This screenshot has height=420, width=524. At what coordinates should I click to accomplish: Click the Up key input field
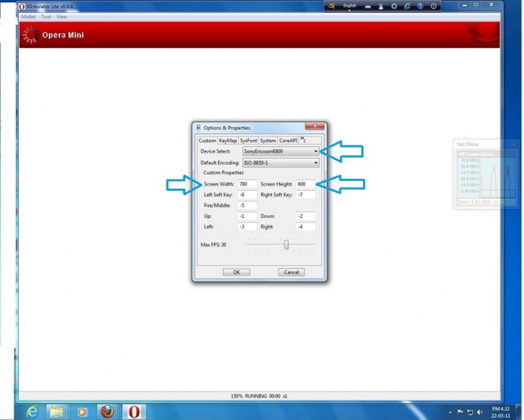tap(247, 216)
